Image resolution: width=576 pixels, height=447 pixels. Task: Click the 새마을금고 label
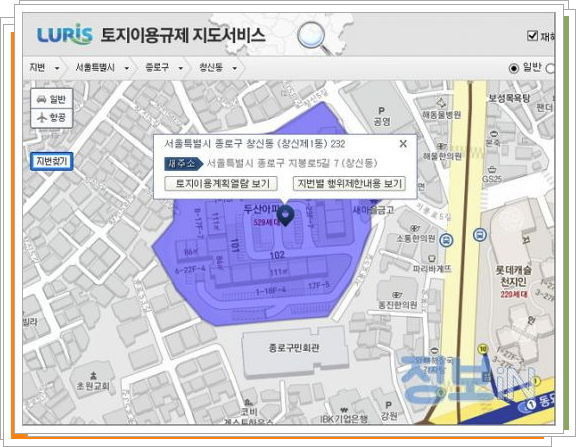(x=373, y=210)
